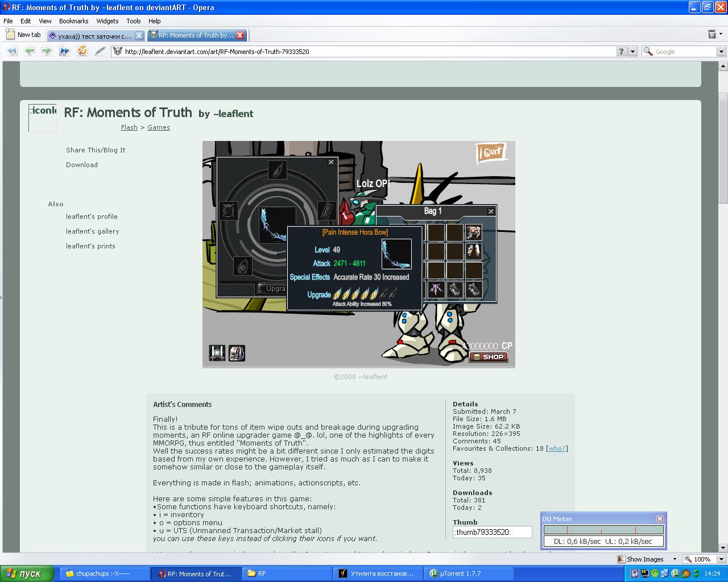
Task: Go back using the green left arrow
Action: tap(30, 51)
